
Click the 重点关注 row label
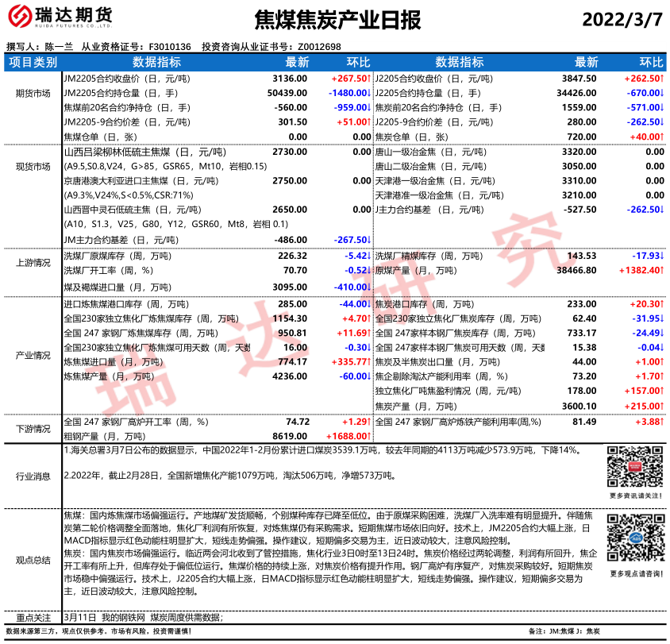click(x=33, y=617)
